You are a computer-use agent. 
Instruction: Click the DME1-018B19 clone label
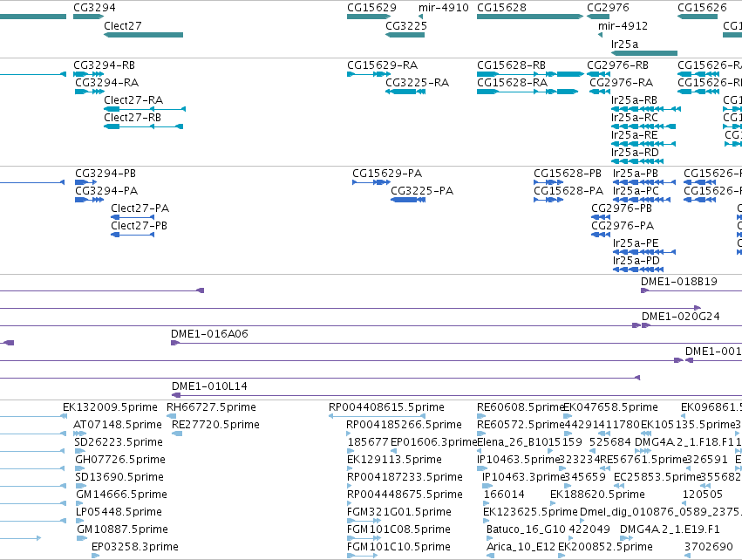tap(679, 282)
